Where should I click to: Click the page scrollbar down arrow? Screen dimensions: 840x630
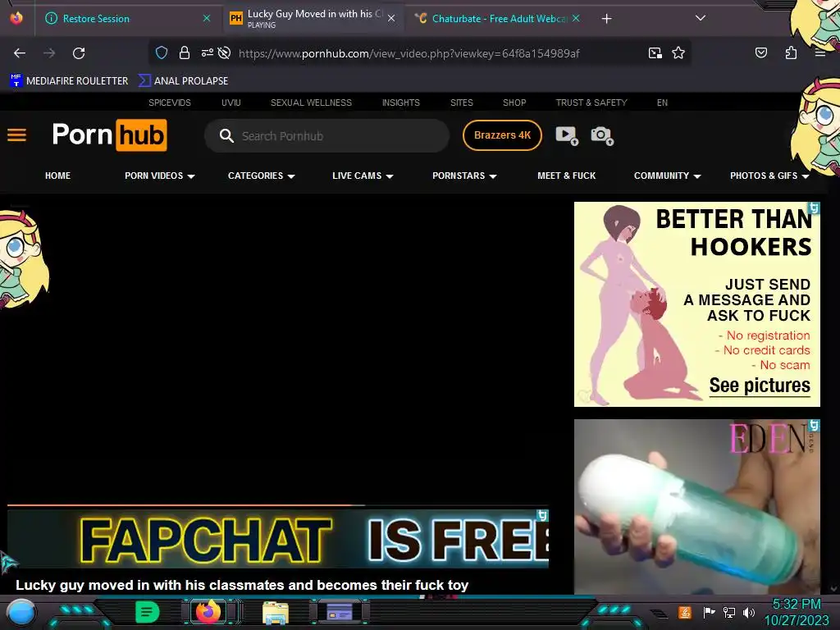point(833,589)
